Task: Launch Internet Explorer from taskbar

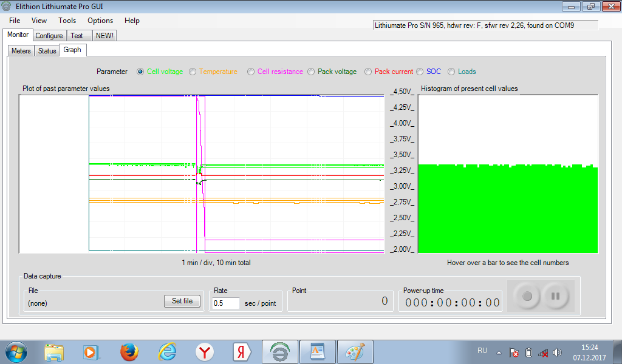Action: pos(167,352)
